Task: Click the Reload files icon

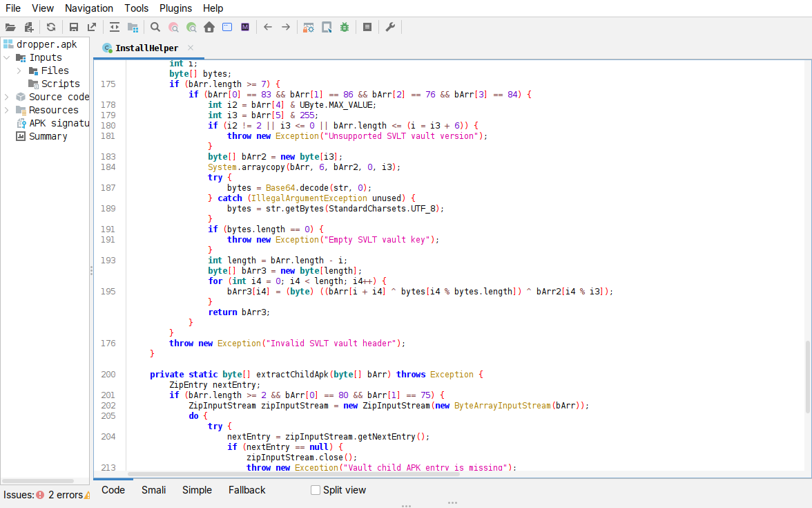Action: pos(51,28)
